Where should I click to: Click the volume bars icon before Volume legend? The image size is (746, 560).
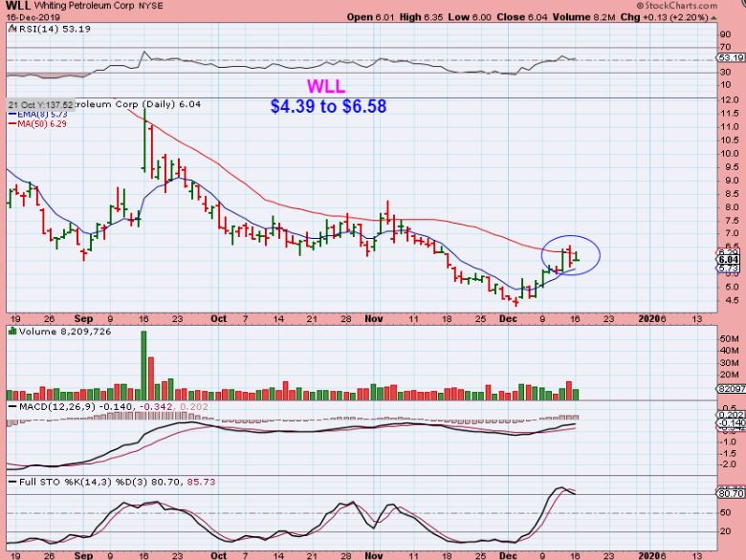click(x=12, y=331)
